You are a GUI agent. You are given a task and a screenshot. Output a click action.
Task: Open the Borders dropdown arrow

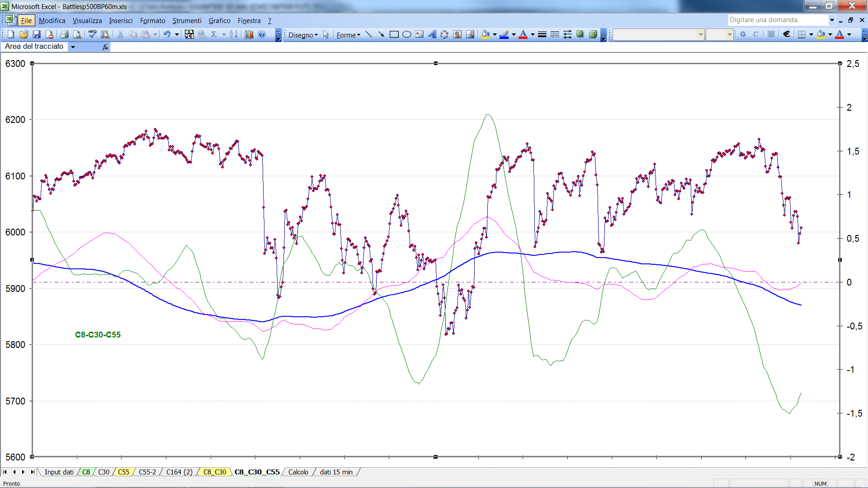pos(811,34)
